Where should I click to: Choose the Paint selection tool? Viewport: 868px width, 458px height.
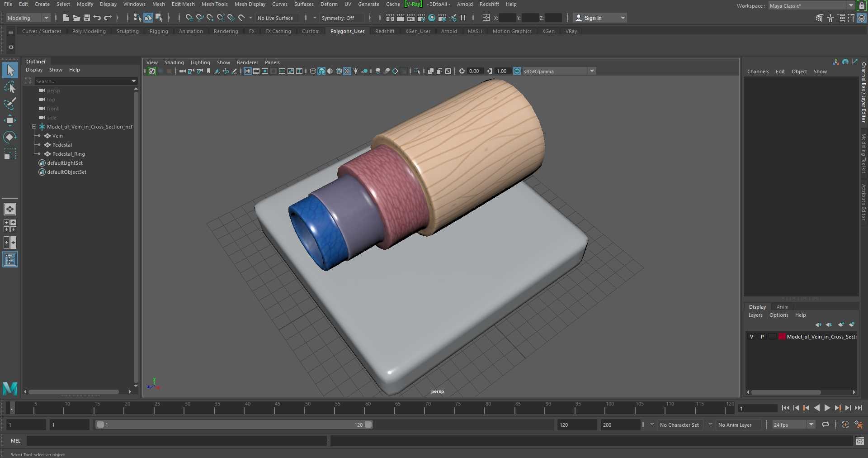10,104
